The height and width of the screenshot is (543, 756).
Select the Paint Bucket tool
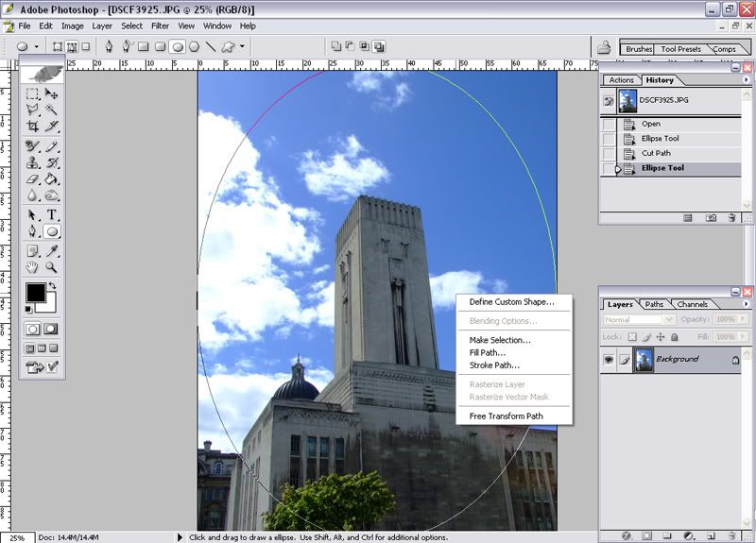(x=52, y=179)
